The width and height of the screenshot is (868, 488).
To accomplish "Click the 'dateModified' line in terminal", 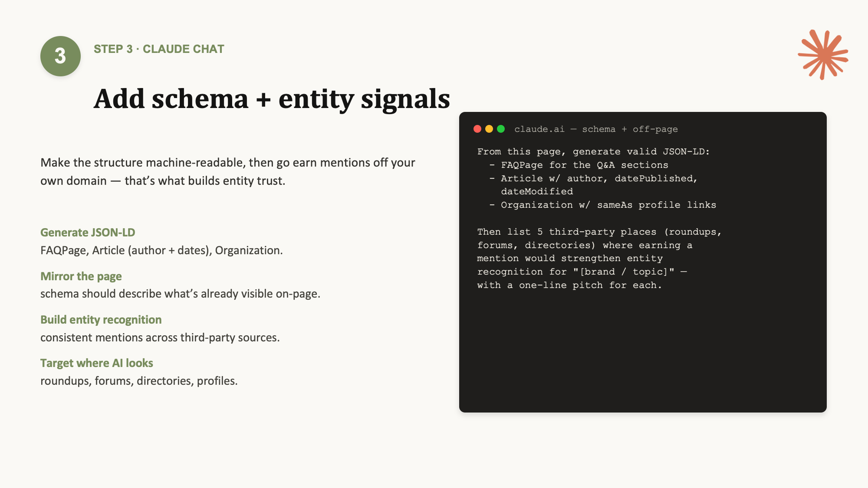I will [537, 192].
